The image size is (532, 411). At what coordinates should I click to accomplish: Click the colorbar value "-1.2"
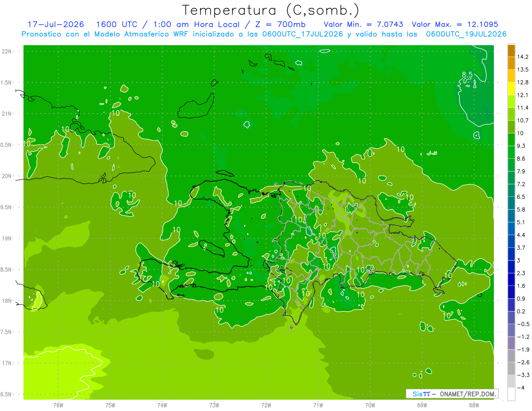(x=523, y=337)
